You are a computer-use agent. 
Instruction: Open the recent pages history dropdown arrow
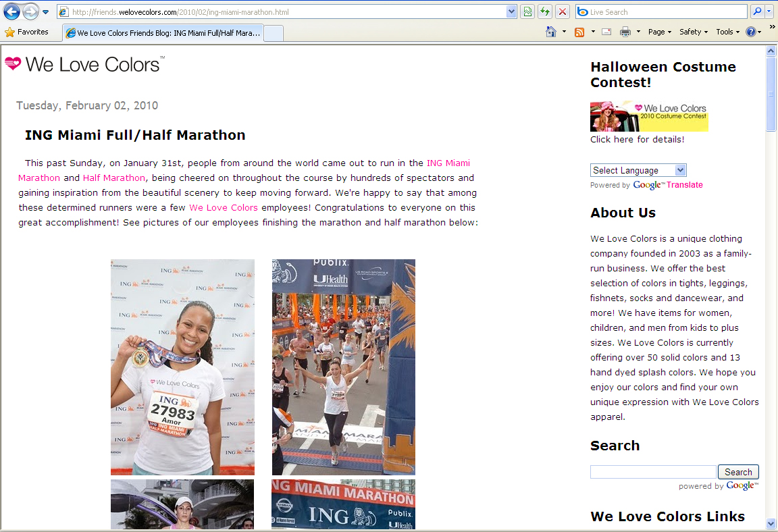click(x=46, y=12)
